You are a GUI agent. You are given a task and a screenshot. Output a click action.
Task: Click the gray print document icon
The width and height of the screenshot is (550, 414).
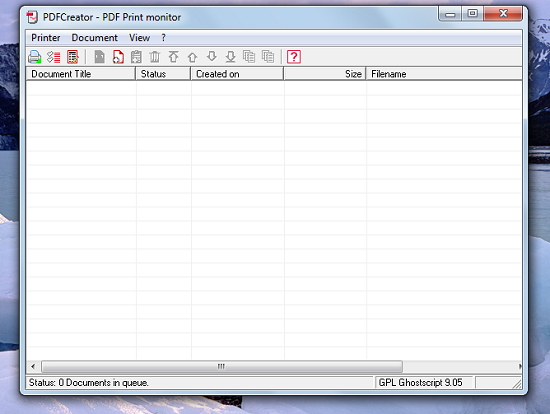tap(100, 57)
